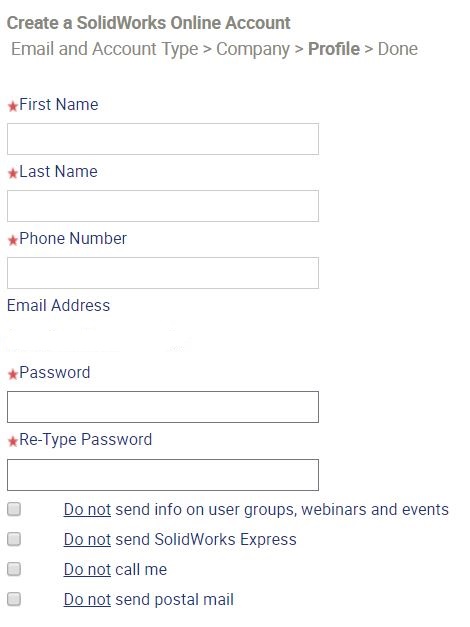
Task: Tick checkbox for user groups, webinars and events
Action: pyautogui.click(x=14, y=509)
